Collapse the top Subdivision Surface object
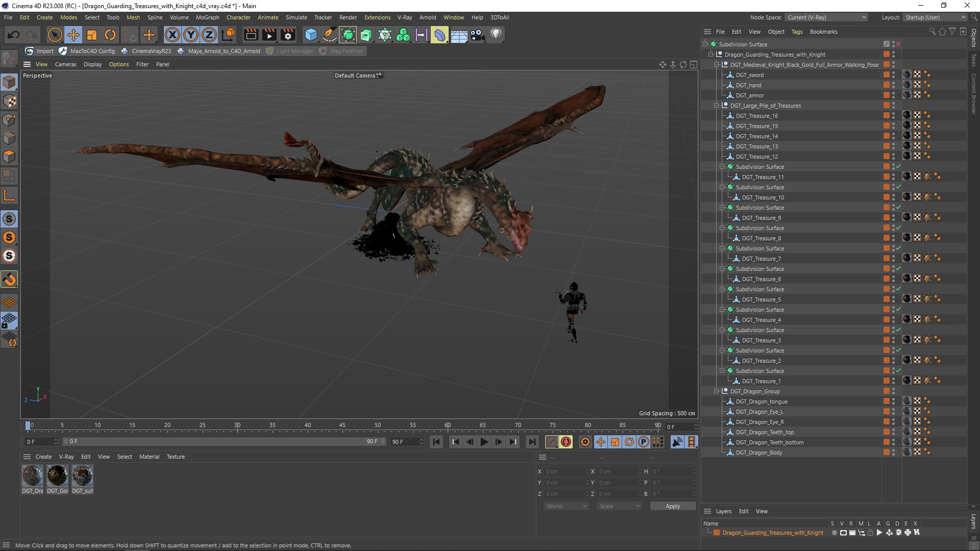 [x=705, y=44]
